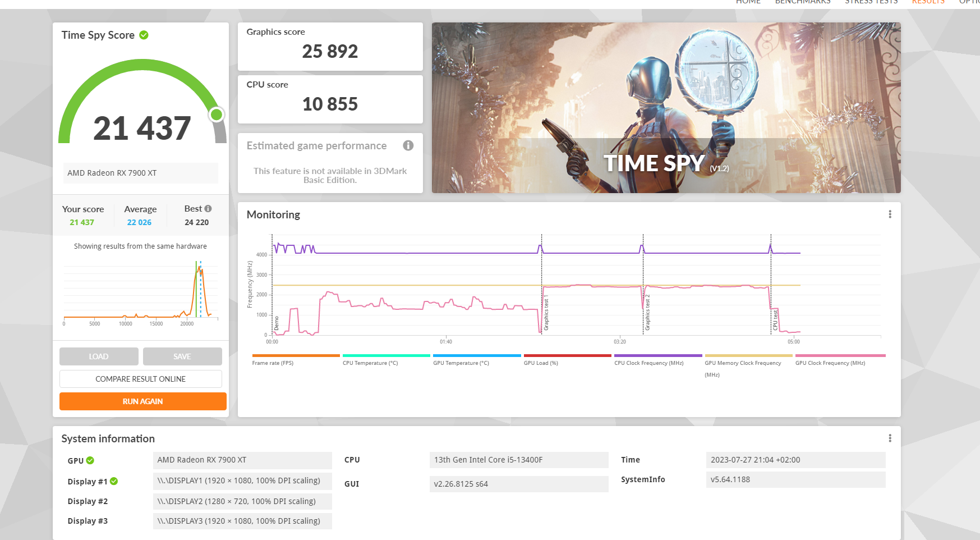Click the large 21 437 gauge score

point(142,128)
